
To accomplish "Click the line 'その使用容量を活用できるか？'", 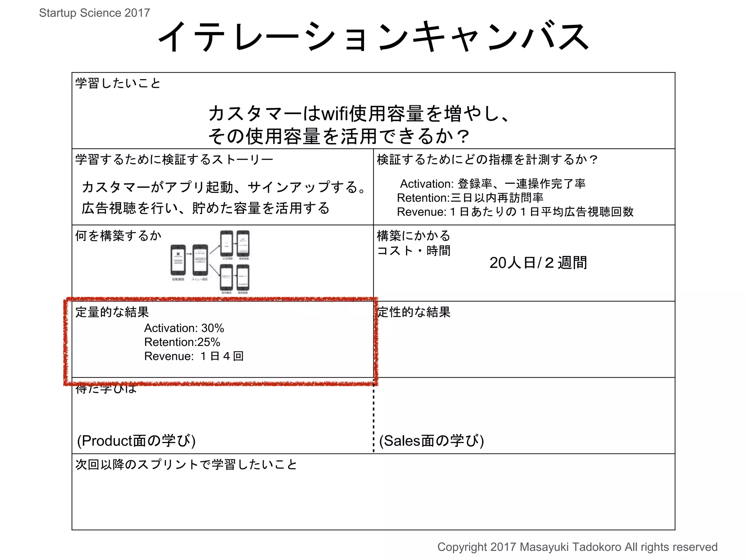I will click(340, 136).
